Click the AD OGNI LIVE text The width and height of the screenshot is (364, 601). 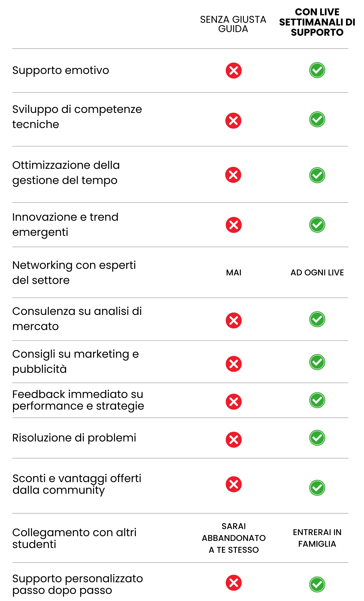[317, 272]
